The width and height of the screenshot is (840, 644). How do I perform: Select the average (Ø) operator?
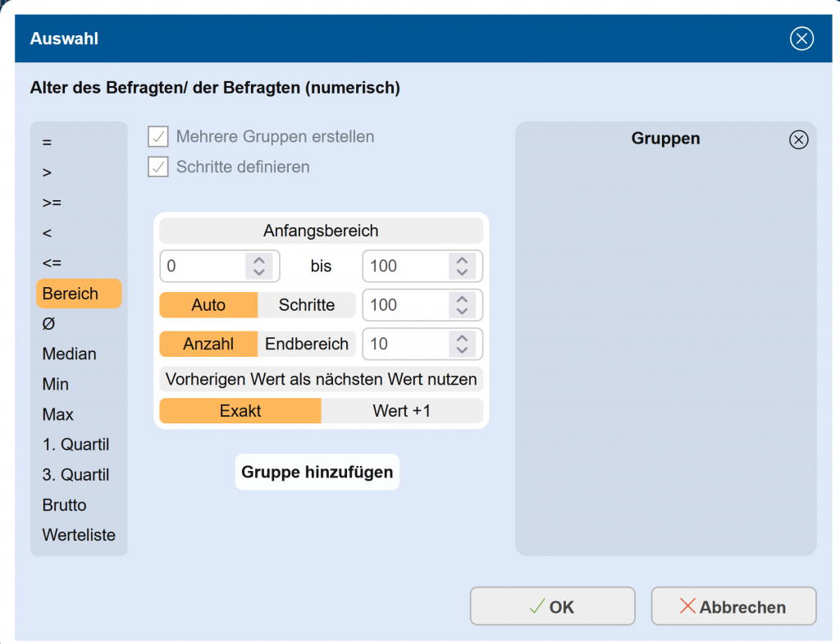tap(48, 324)
